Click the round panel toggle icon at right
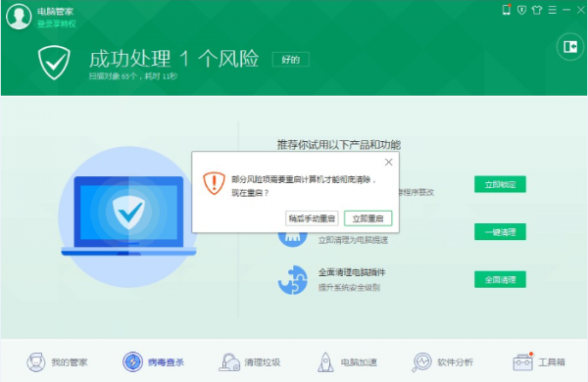 tap(570, 46)
